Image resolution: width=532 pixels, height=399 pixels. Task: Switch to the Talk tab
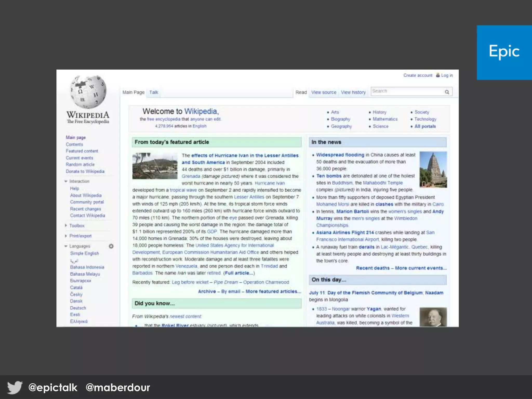tap(154, 92)
